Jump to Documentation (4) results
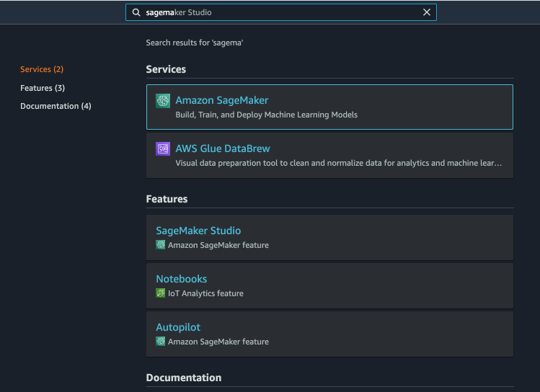 [56, 106]
